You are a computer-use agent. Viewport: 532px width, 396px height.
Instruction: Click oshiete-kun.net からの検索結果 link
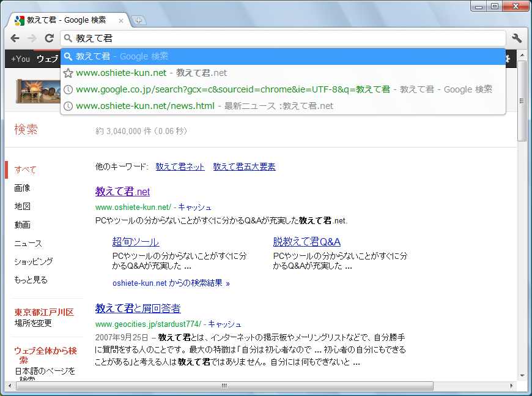(171, 283)
